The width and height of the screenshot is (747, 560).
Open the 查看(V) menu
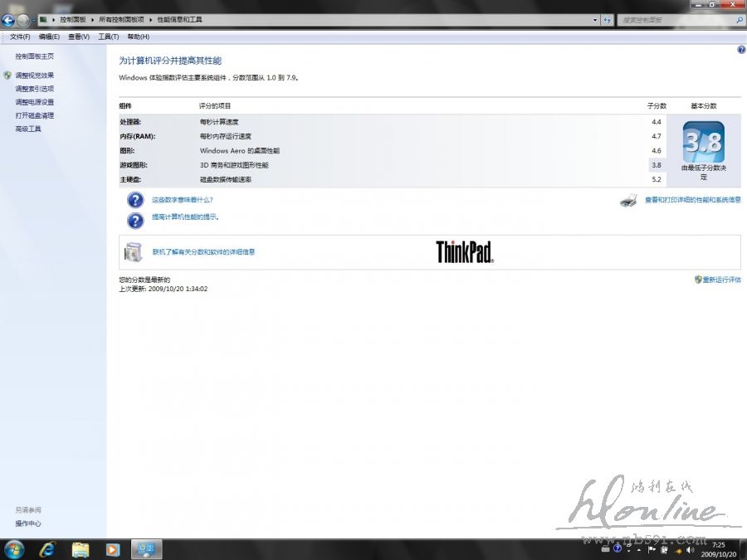(x=79, y=37)
